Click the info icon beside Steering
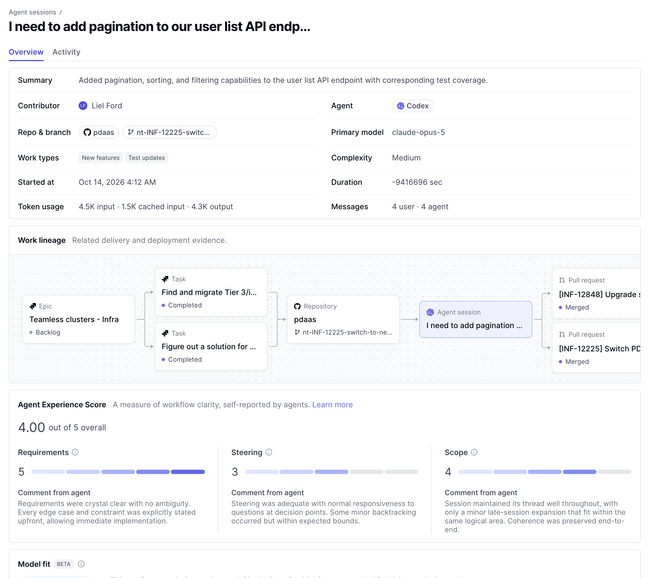Viewport: 650px width, 578px height. point(269,452)
